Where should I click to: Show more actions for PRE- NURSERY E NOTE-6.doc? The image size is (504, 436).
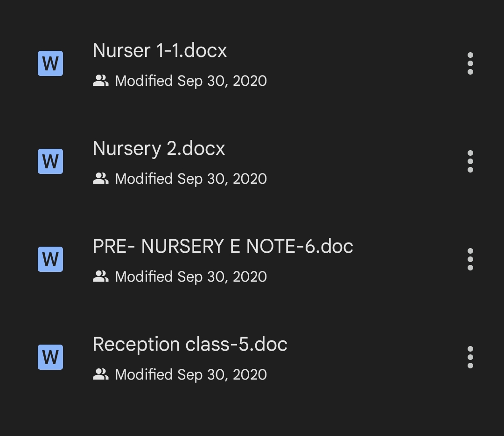[470, 259]
